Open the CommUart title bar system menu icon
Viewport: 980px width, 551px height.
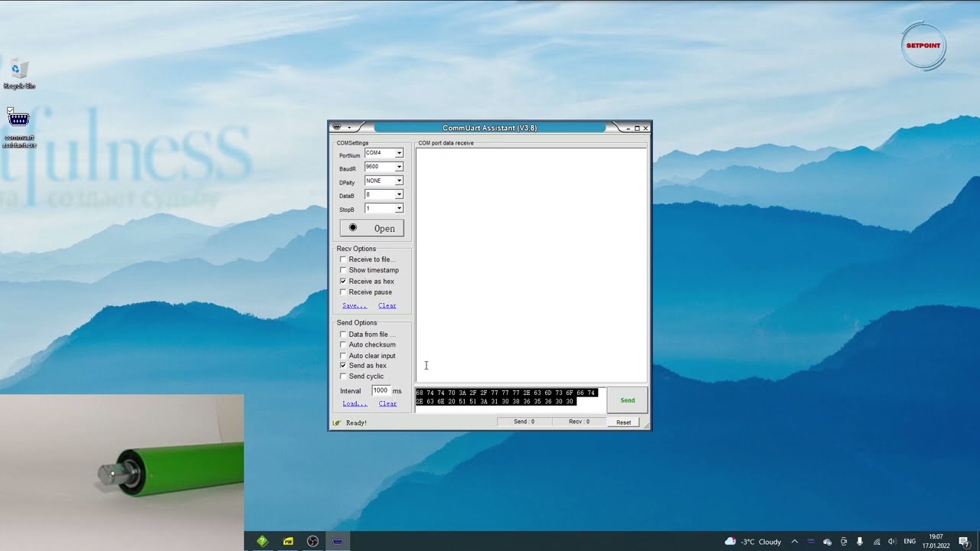[x=338, y=128]
